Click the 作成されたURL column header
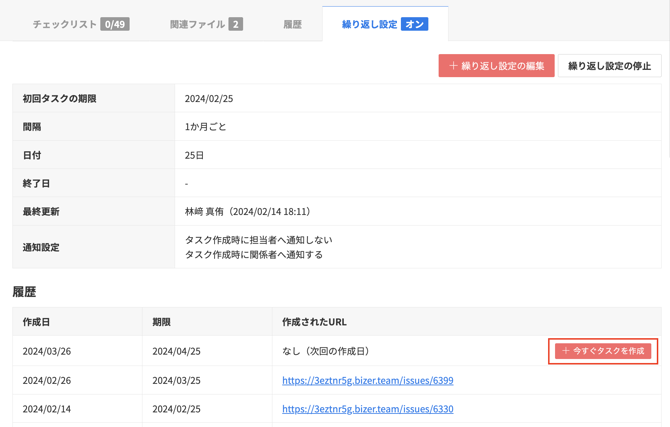Viewport: 670px width, 427px height. tap(314, 322)
